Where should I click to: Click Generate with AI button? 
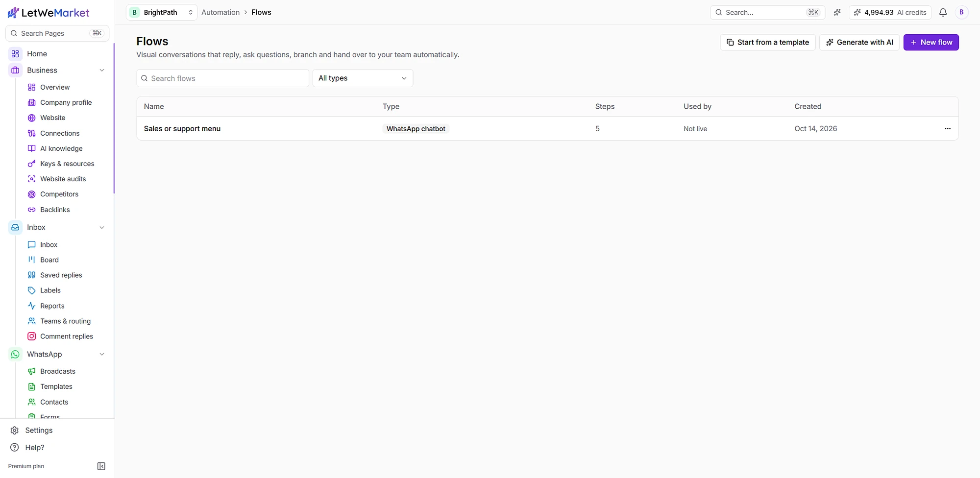pyautogui.click(x=859, y=42)
